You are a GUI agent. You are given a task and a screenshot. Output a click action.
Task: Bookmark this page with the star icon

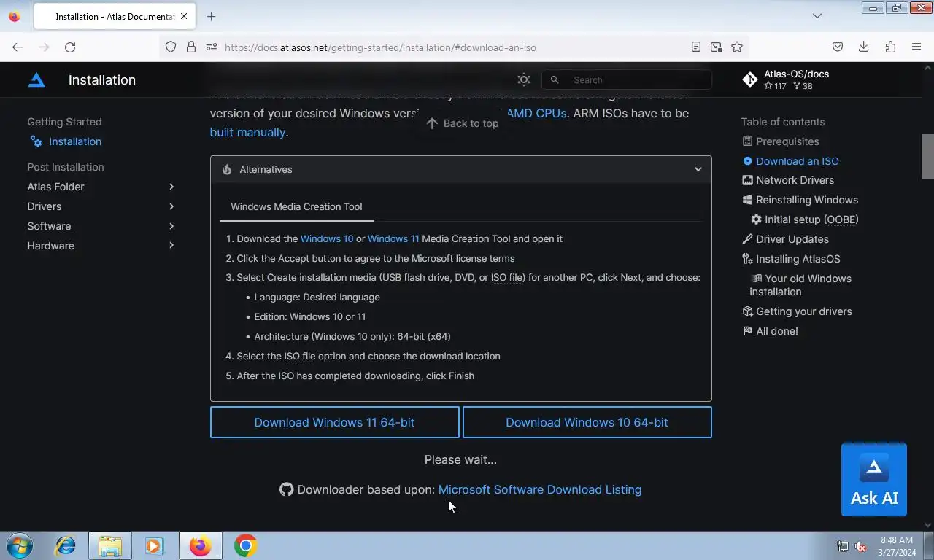(737, 47)
